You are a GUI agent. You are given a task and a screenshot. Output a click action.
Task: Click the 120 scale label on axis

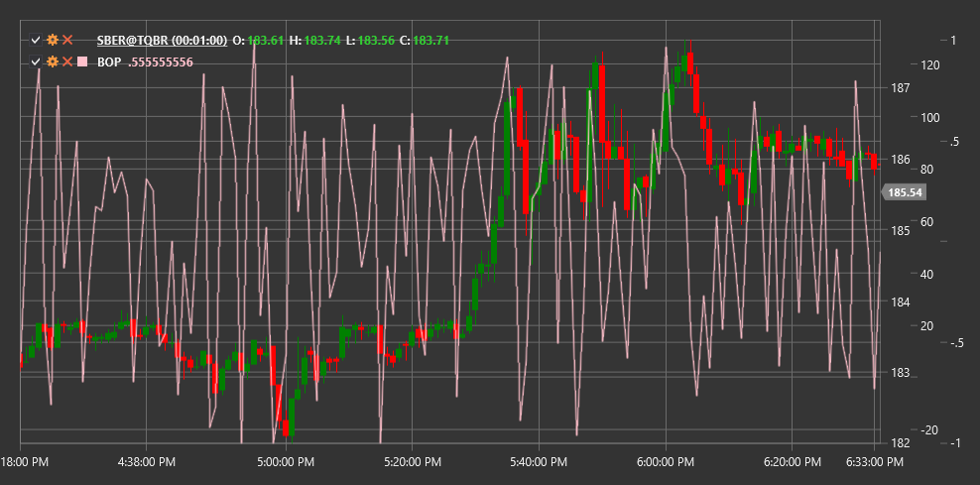[930, 64]
